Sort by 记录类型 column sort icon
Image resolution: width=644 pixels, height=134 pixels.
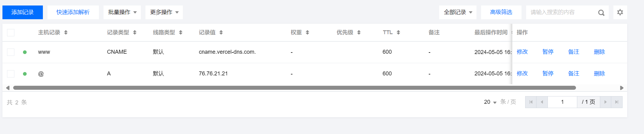point(135,32)
